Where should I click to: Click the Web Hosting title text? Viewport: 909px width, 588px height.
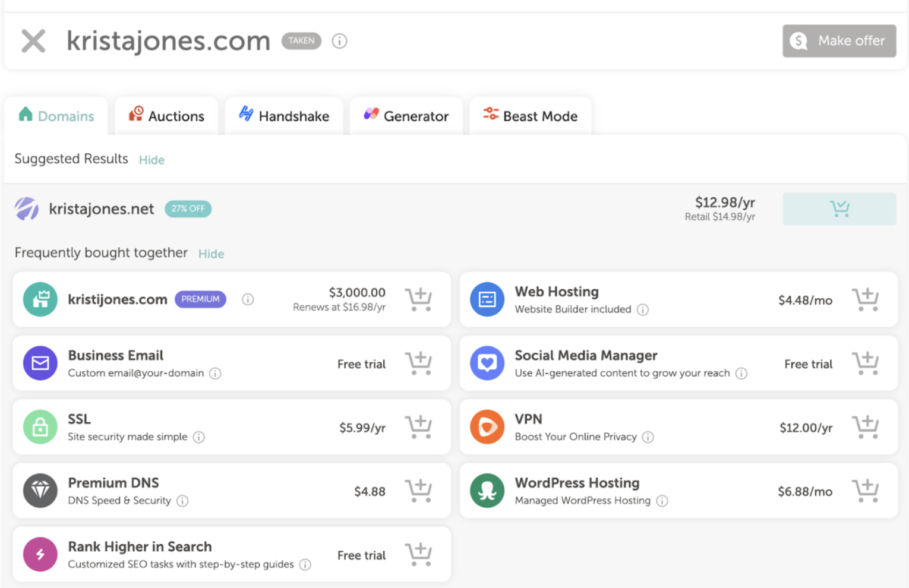pyautogui.click(x=557, y=292)
